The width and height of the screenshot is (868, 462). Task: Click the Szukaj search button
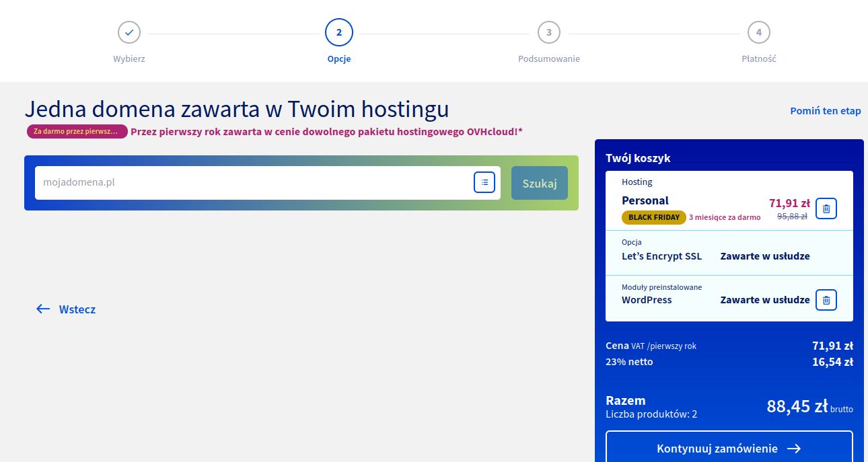(540, 183)
